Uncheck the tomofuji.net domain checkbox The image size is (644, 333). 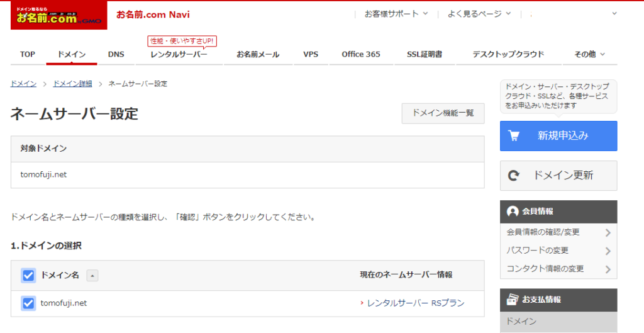(28, 303)
